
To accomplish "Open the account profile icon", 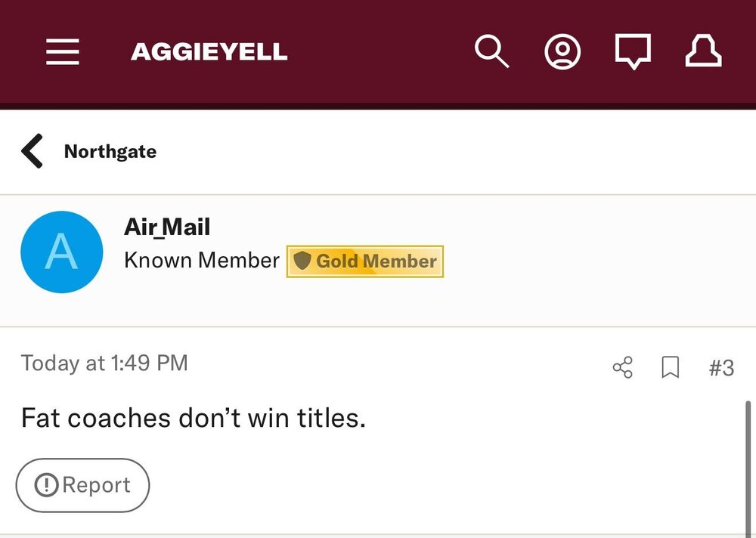I will [562, 52].
